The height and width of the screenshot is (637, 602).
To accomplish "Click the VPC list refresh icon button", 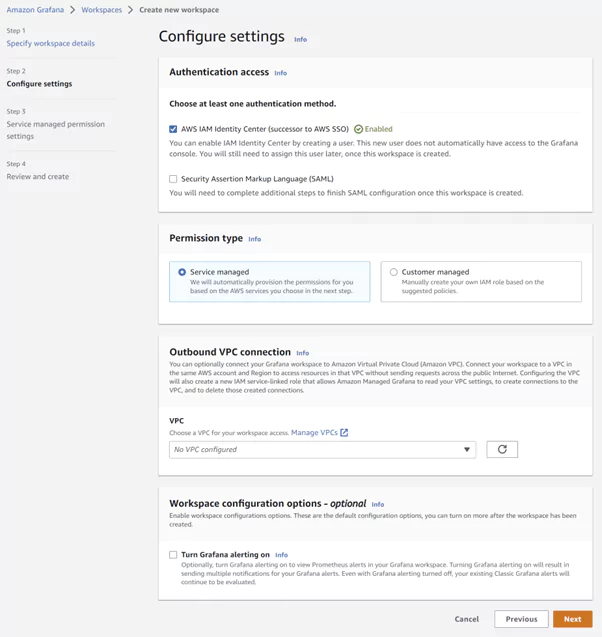I will click(502, 450).
